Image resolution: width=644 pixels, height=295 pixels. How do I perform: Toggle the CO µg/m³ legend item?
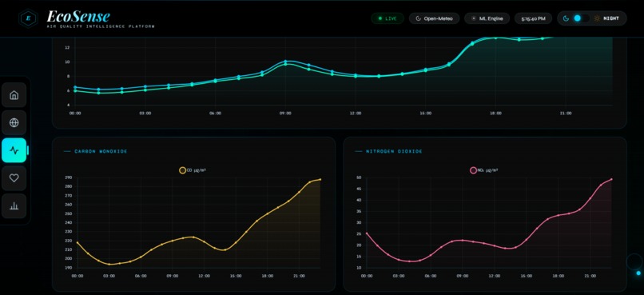(x=193, y=170)
